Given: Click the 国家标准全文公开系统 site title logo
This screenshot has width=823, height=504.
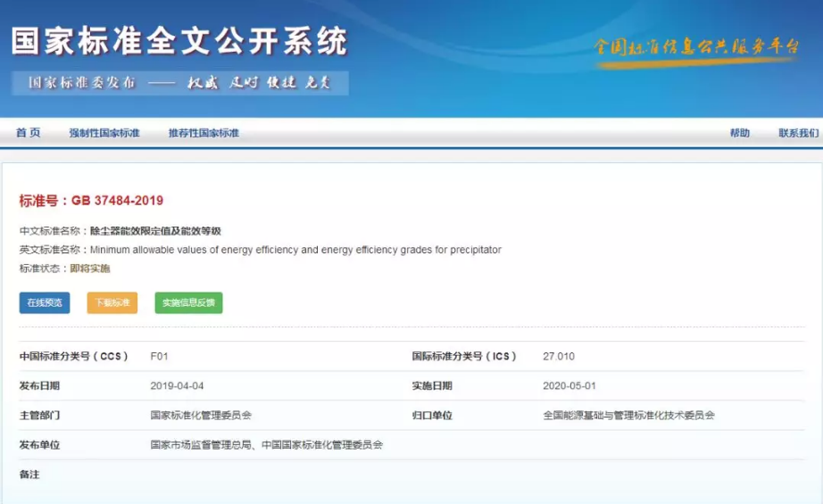Looking at the screenshot, I should [179, 41].
